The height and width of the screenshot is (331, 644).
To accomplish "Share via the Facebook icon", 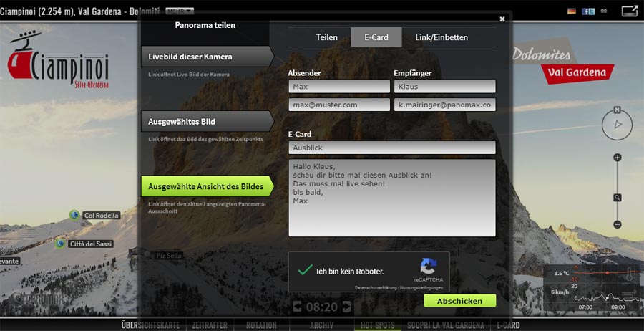I will (x=585, y=11).
